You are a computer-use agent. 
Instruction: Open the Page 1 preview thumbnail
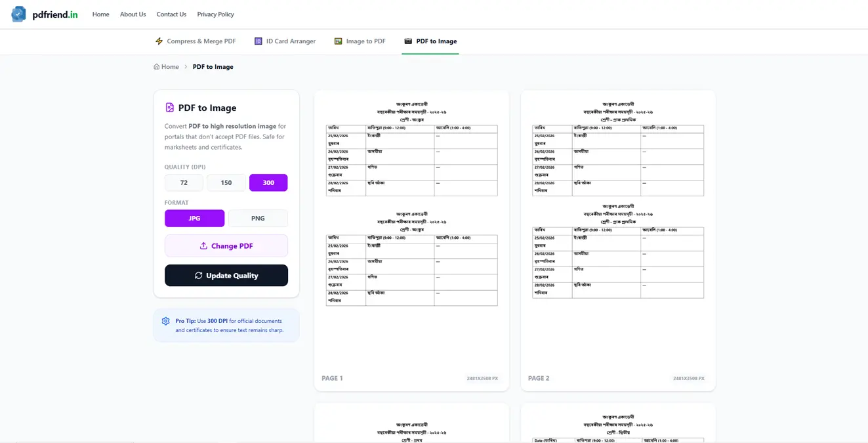tap(411, 230)
